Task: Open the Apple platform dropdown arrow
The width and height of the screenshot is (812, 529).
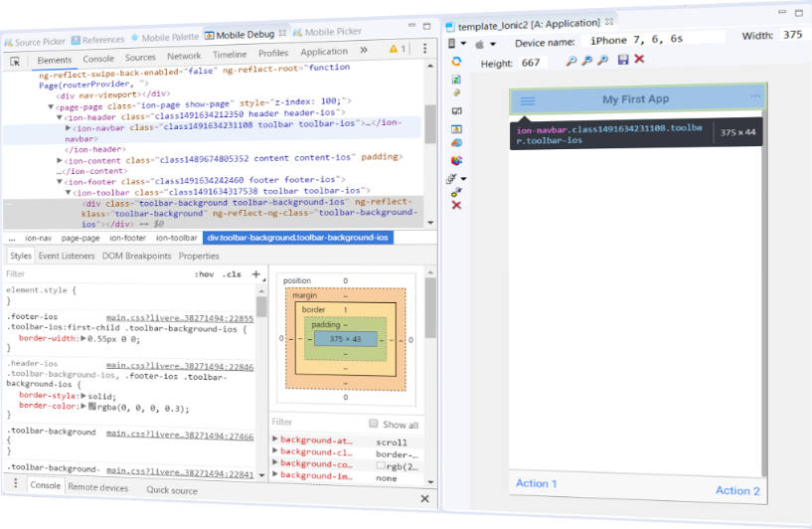Action: click(x=492, y=44)
